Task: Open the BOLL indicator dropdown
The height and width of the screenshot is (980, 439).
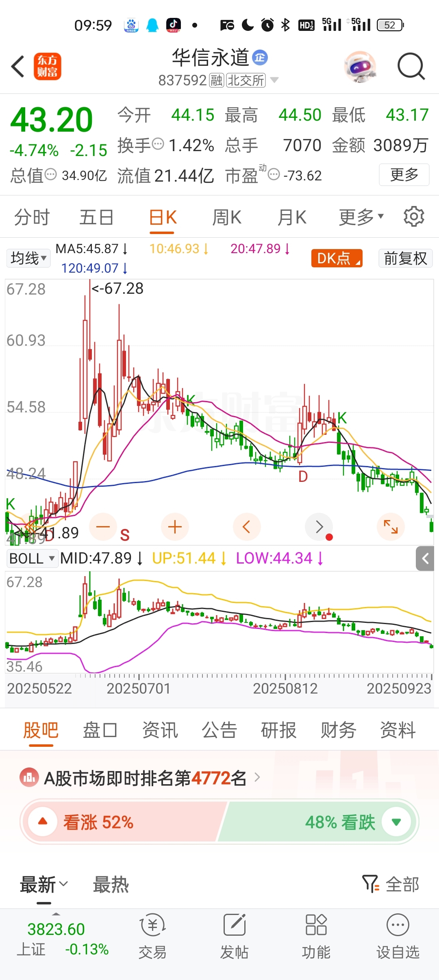Action: click(x=32, y=558)
